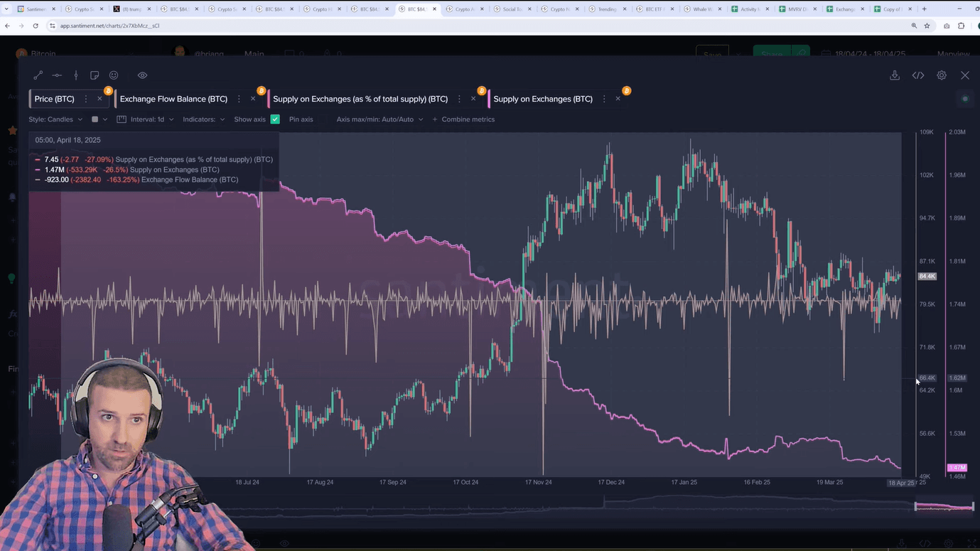Open the embed code icon
Viewport: 980px width, 551px height.
[x=918, y=75]
